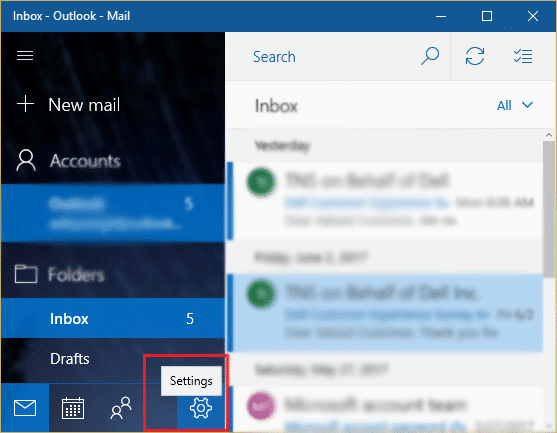Enter selection mode via checklist icon
This screenshot has height=433, width=557.
tap(523, 56)
